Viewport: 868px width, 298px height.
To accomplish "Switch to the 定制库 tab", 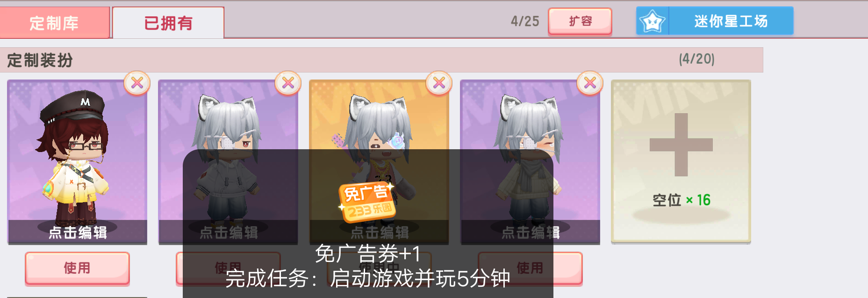I will [x=54, y=22].
